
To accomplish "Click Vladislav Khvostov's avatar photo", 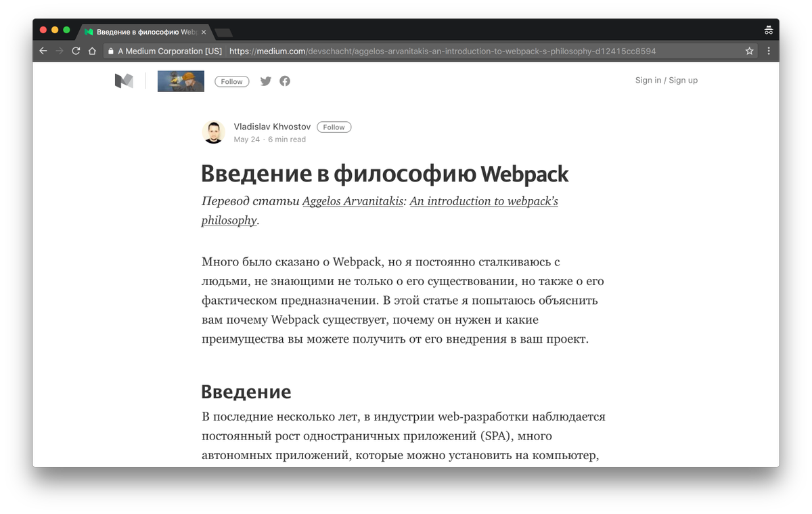I will coord(214,132).
